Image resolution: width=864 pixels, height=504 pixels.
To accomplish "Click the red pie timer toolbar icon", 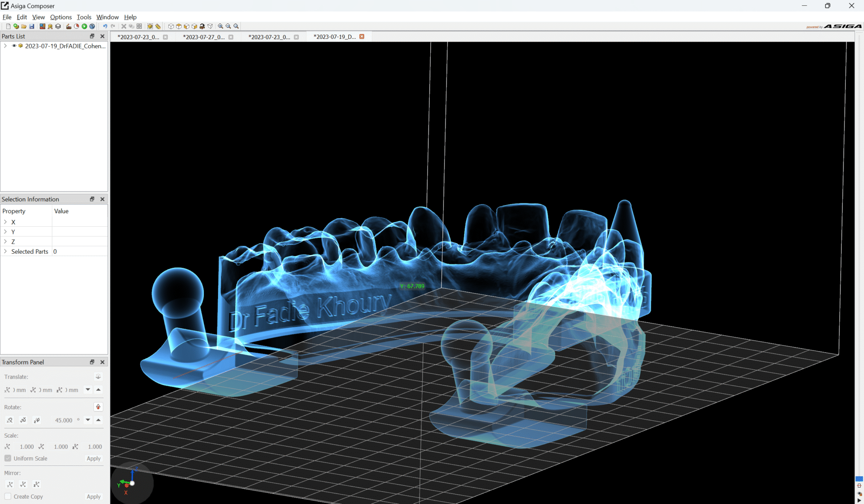I will [x=76, y=26].
